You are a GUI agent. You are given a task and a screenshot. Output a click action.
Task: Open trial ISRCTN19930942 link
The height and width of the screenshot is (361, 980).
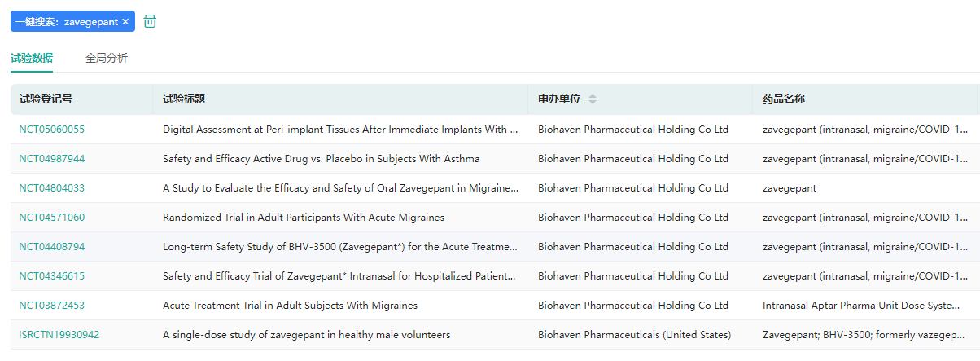[x=59, y=335]
